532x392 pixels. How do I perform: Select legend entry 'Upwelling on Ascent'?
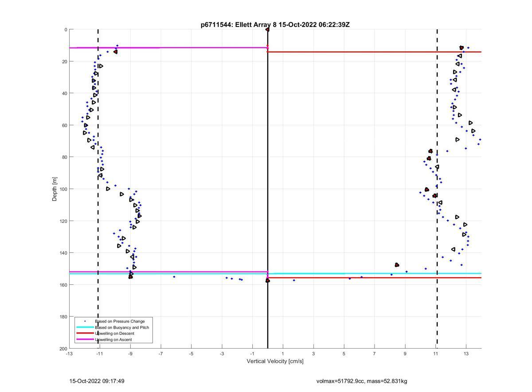(x=113, y=340)
